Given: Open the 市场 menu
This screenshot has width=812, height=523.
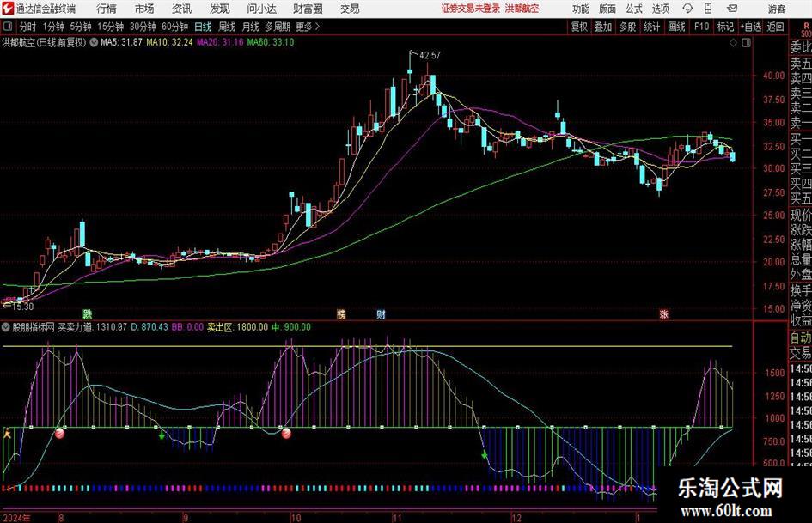Looking at the screenshot, I should [x=144, y=9].
